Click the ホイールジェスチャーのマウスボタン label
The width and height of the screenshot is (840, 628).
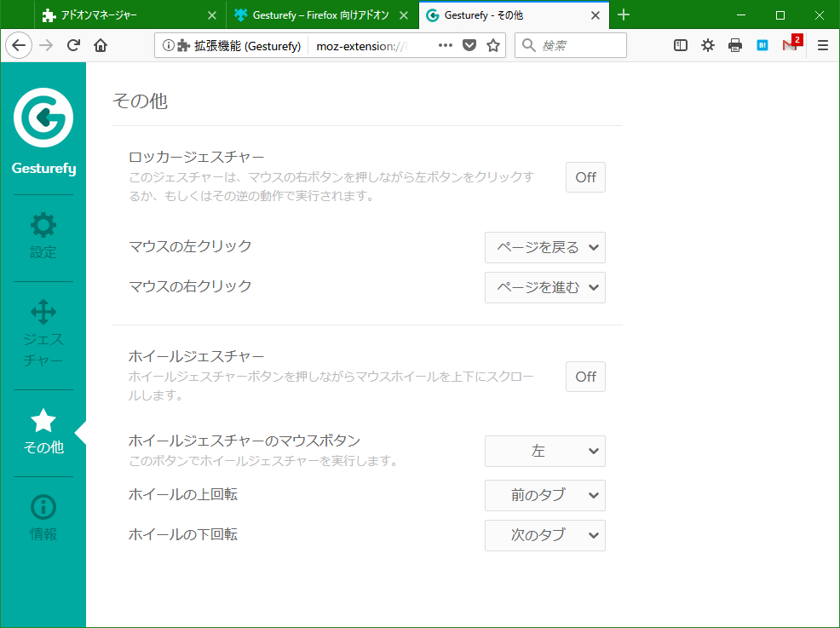point(245,441)
